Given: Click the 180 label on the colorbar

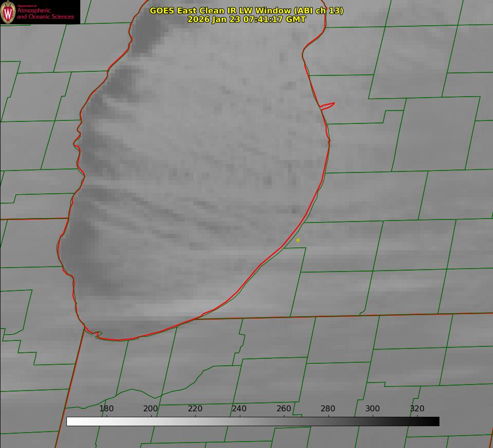Looking at the screenshot, I should pyautogui.click(x=107, y=409).
